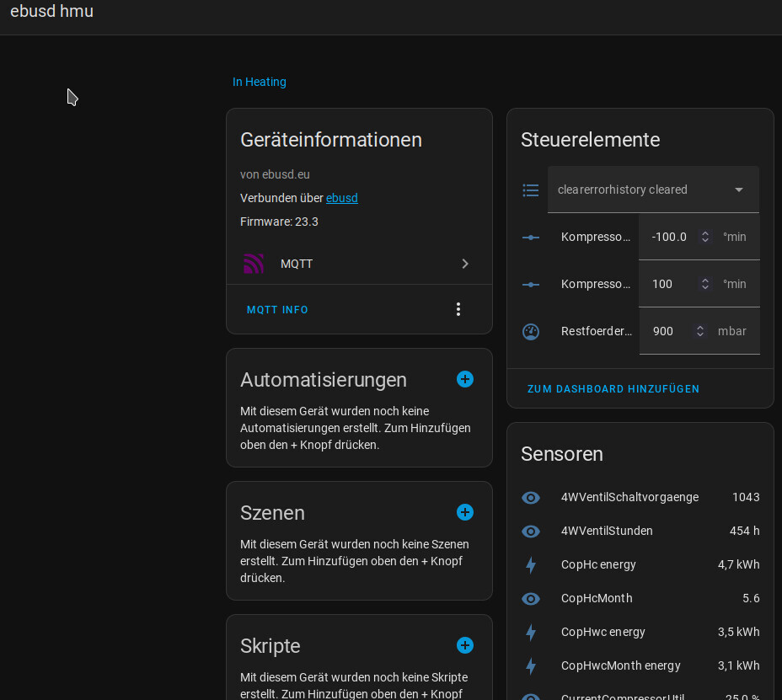Expand the MQTT integration row chevron
782x700 pixels.
[x=465, y=264]
